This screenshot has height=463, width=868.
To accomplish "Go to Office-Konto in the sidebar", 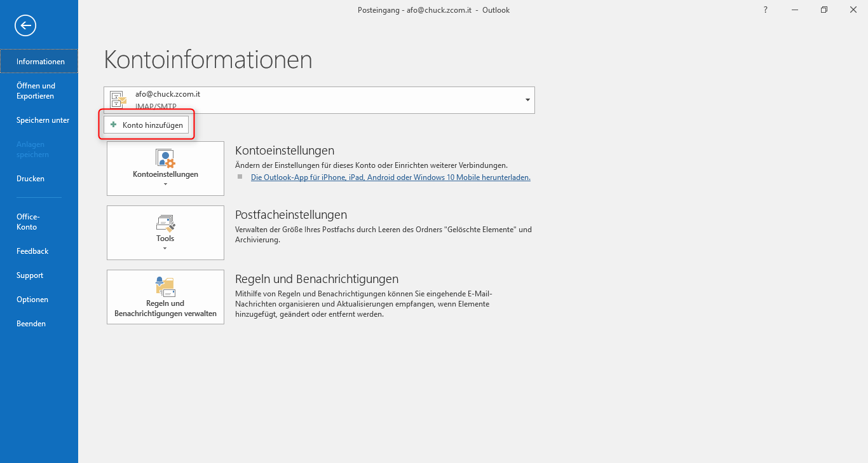I will 28,222.
